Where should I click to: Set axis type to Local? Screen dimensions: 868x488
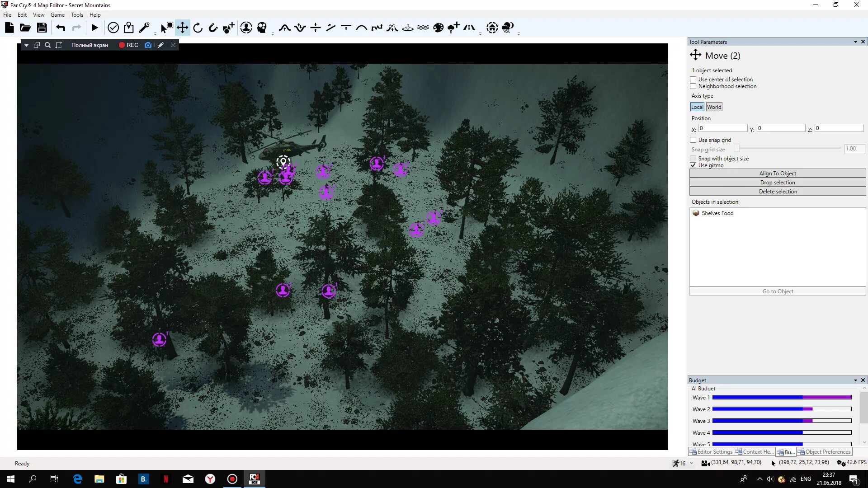click(697, 107)
